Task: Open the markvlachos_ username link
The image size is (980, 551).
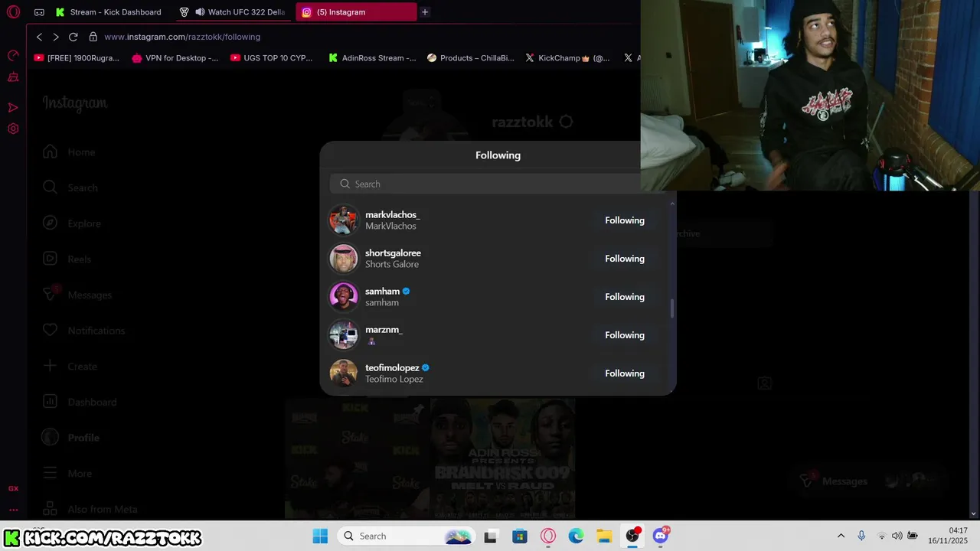Action: 392,215
